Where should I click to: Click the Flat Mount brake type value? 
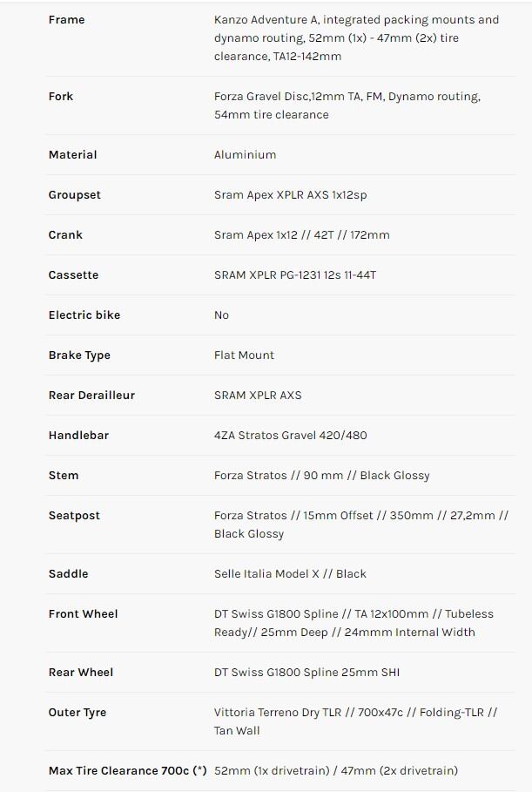pos(244,355)
